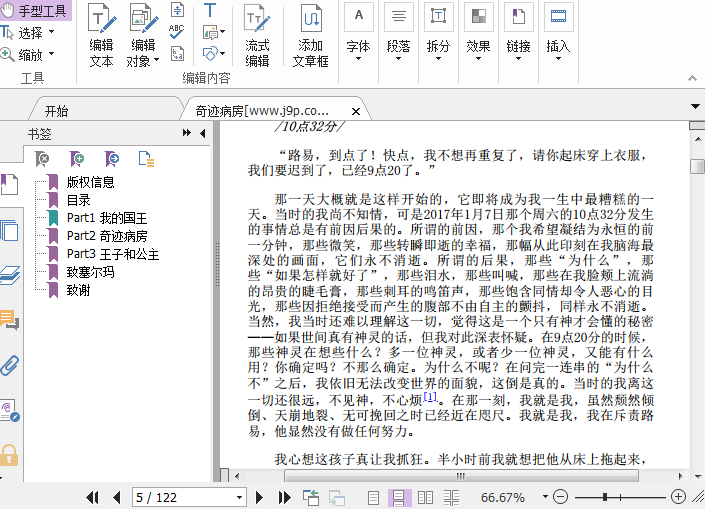This screenshot has height=509, width=705.
Task: Switch to the 开始 tab
Action: (57, 111)
